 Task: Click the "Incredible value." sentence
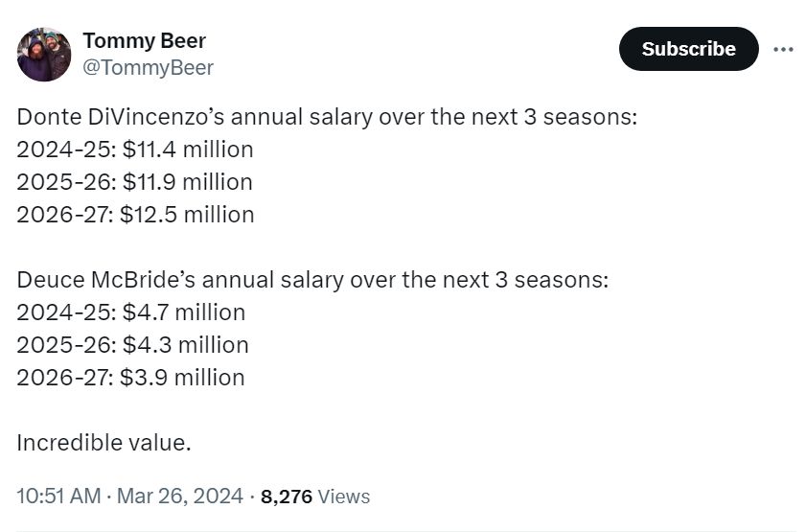click(104, 442)
